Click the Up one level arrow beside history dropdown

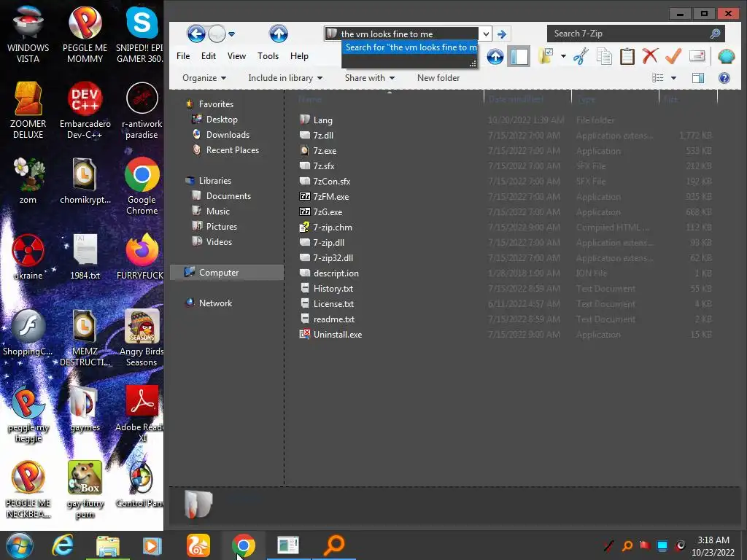coord(279,34)
